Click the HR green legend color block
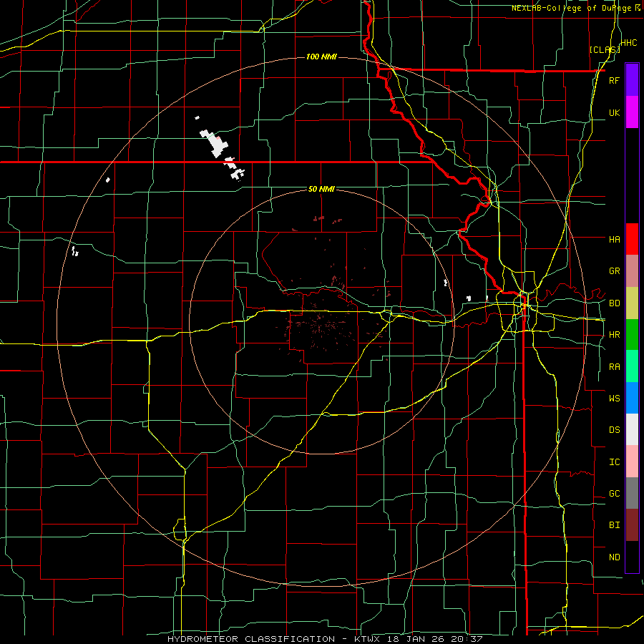644x644 pixels. click(632, 335)
